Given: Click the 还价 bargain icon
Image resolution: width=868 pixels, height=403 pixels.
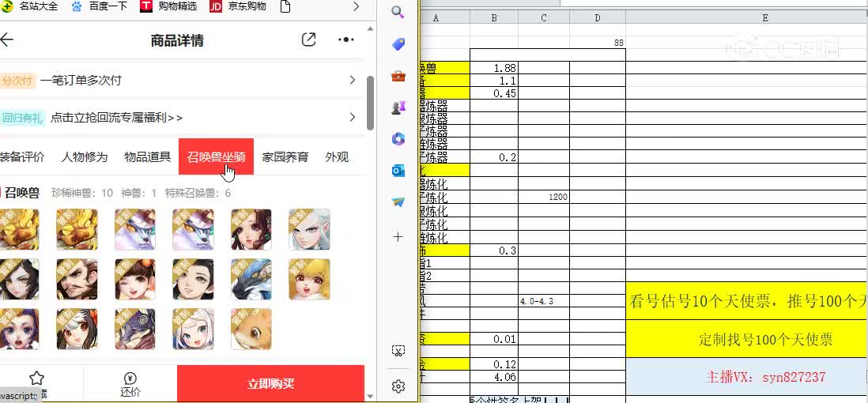Looking at the screenshot, I should pyautogui.click(x=130, y=385).
